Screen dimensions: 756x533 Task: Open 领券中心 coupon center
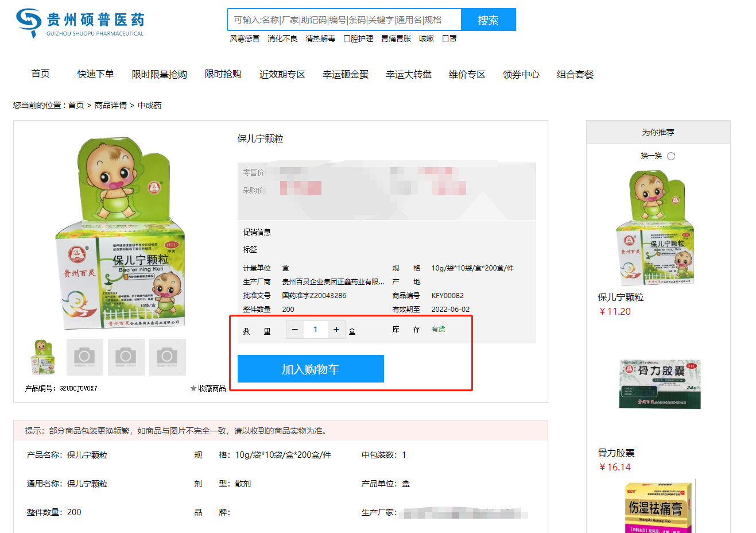[x=521, y=75]
